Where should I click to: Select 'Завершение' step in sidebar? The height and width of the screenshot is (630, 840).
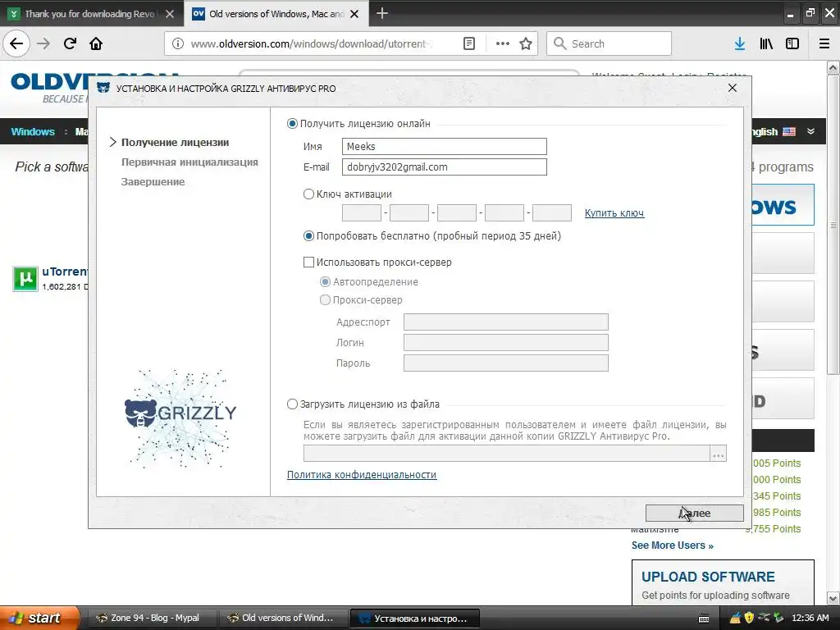pyautogui.click(x=153, y=182)
